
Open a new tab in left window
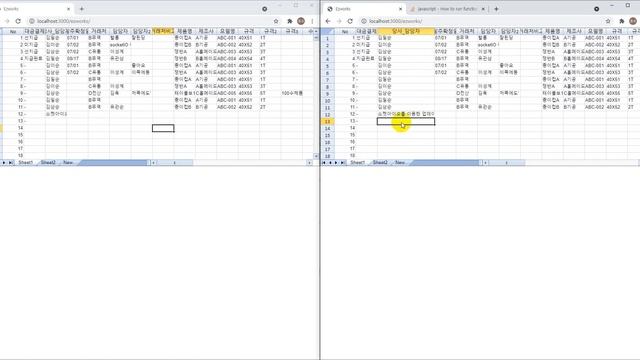(x=82, y=9)
